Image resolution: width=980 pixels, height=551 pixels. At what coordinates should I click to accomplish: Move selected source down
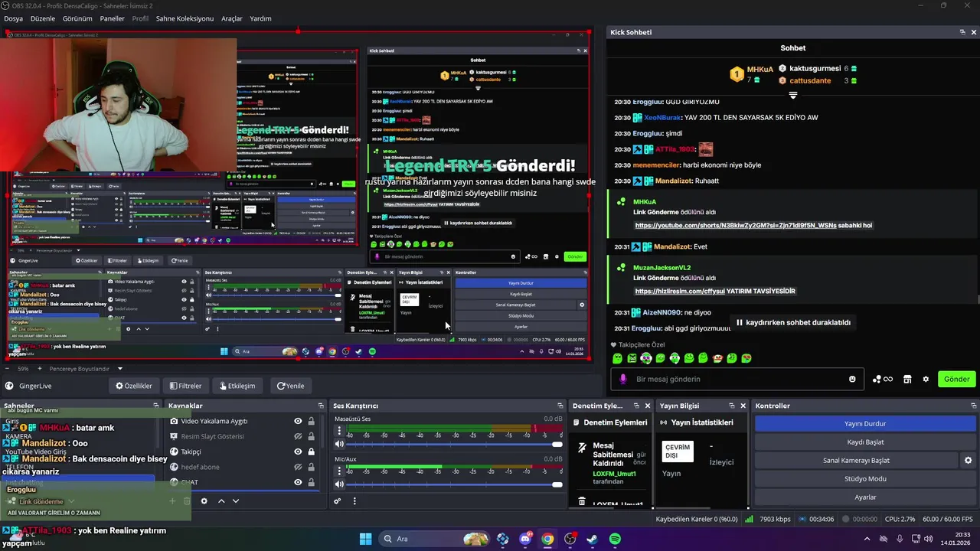[236, 501]
